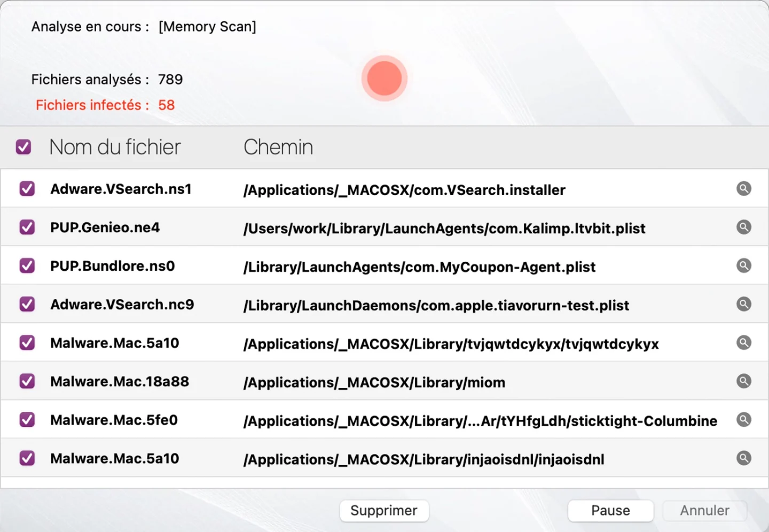Click the magnifier icon on the tvjqwtdcykyx row
Viewport: 769px width, 532px height.
(744, 342)
